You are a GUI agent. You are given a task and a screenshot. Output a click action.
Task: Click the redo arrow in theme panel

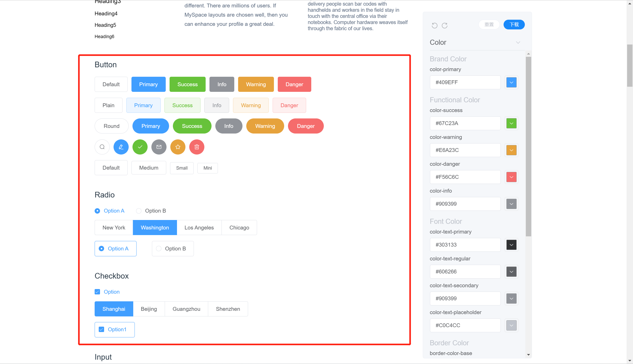445,25
